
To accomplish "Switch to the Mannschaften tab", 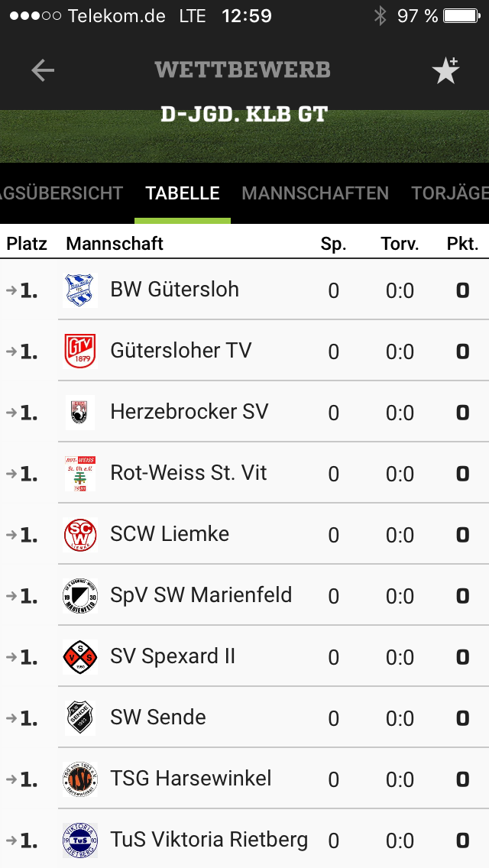I will point(315,193).
